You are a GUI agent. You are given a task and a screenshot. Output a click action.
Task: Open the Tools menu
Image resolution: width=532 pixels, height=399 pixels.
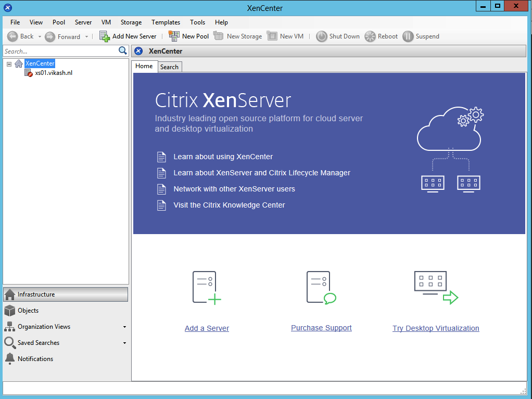(x=197, y=22)
